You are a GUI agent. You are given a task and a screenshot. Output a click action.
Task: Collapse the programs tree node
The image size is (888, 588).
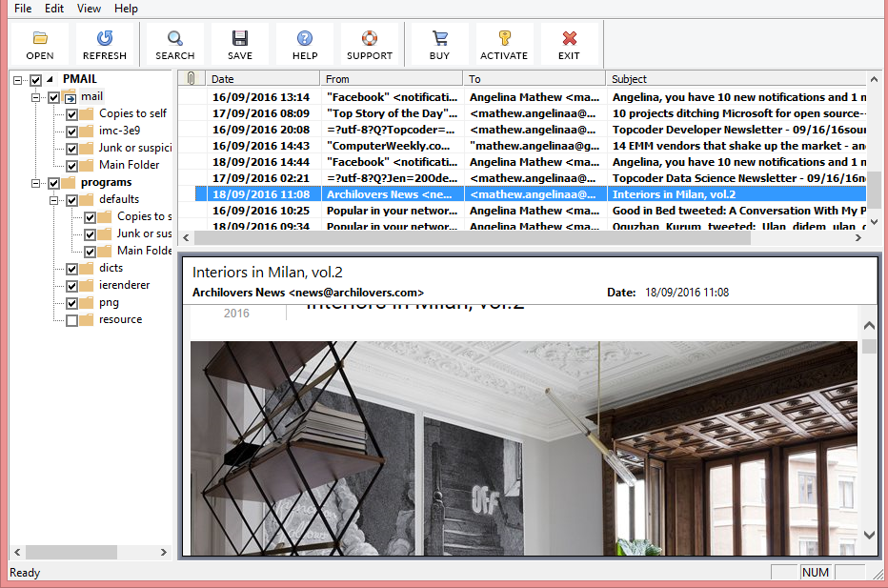[35, 183]
